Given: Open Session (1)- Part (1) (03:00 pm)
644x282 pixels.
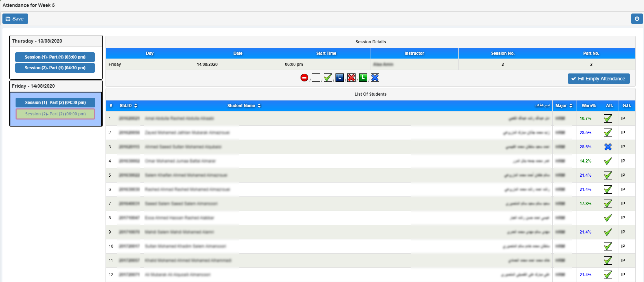Looking at the screenshot, I should [x=55, y=57].
